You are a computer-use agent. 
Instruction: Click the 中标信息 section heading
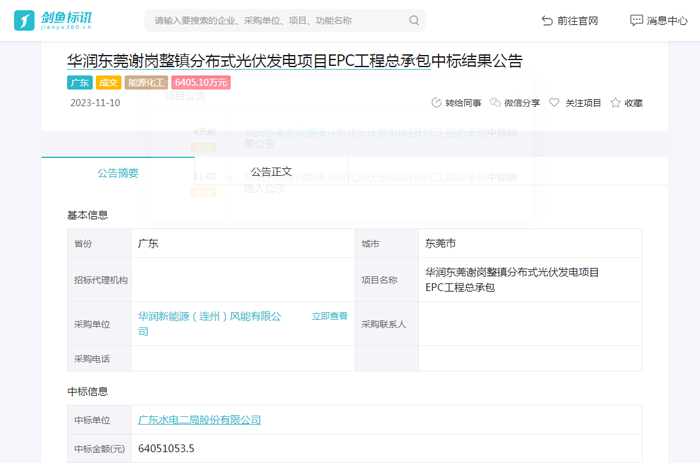point(88,392)
